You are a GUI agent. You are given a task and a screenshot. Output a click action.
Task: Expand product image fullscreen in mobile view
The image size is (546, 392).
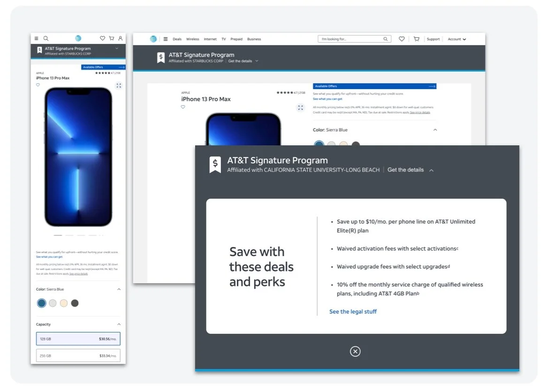pos(119,85)
